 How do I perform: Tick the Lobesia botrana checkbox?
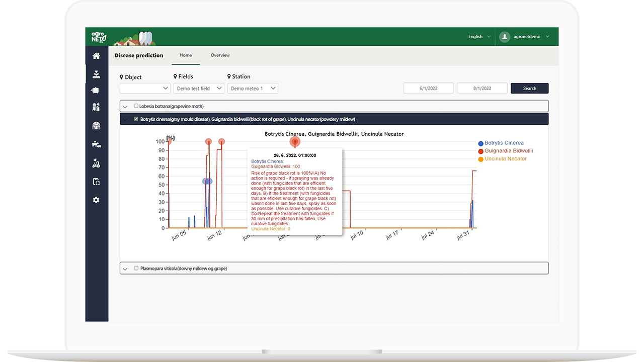pos(136,106)
